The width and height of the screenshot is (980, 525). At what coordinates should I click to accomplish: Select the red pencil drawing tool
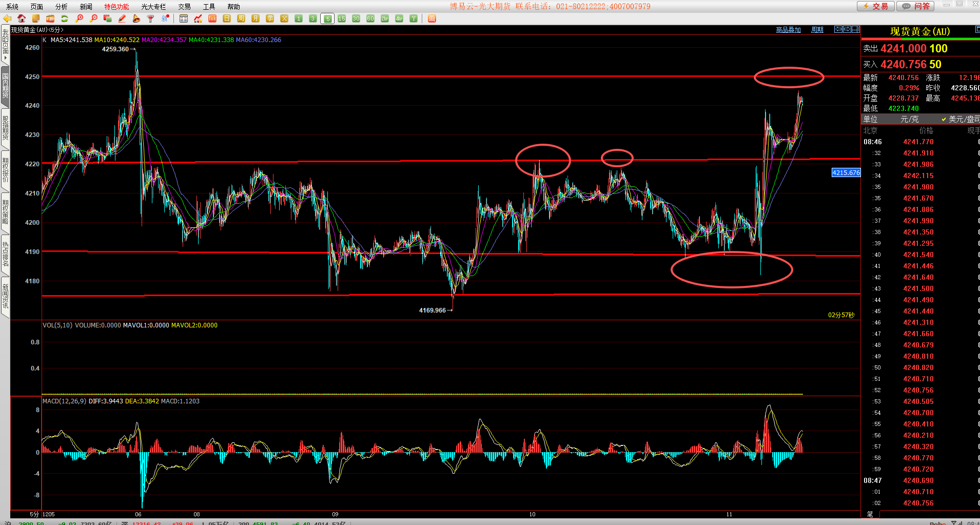(122, 18)
